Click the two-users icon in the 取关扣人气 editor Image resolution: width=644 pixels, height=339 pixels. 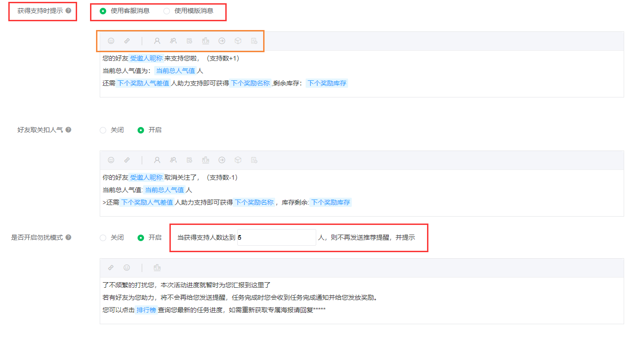pyautogui.click(x=173, y=160)
